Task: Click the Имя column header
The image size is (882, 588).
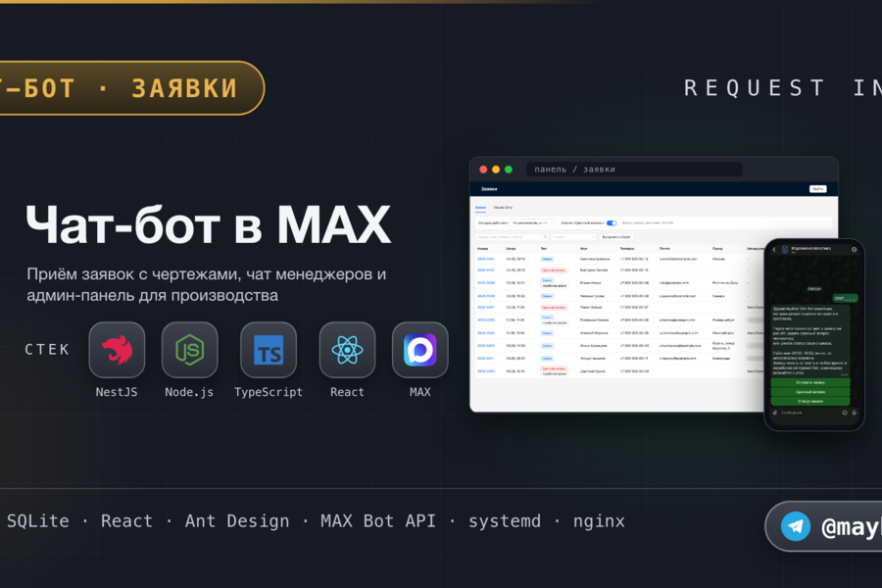Action: pos(583,248)
